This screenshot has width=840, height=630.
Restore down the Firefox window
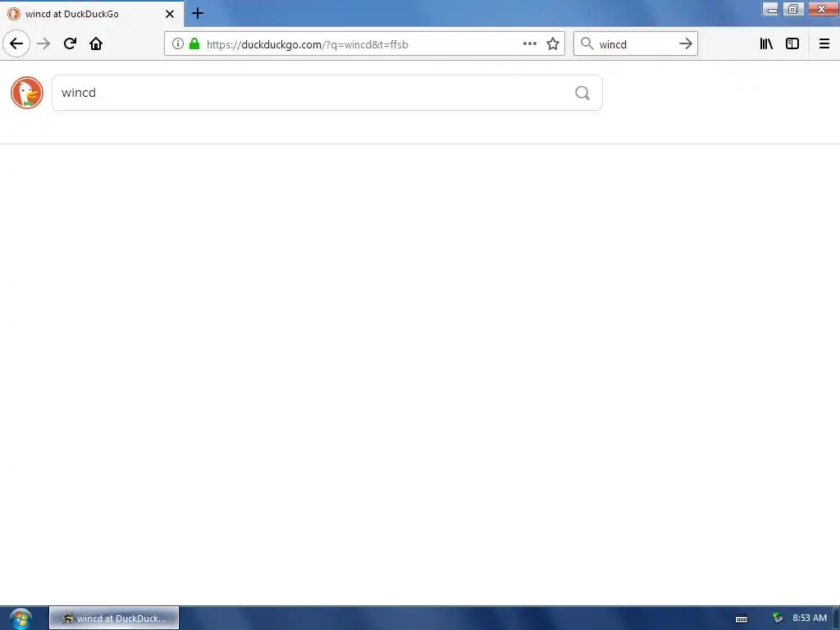coord(793,9)
